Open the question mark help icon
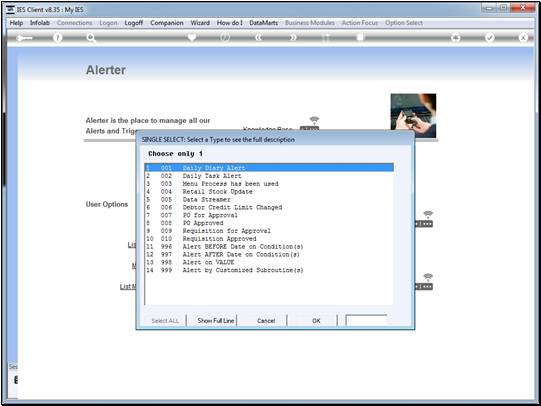The width and height of the screenshot is (541, 406). tap(58, 38)
